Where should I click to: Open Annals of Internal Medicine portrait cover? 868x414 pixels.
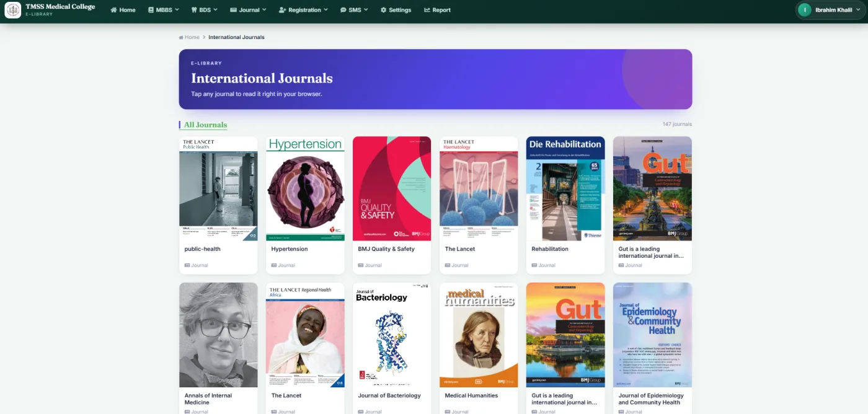(218, 335)
